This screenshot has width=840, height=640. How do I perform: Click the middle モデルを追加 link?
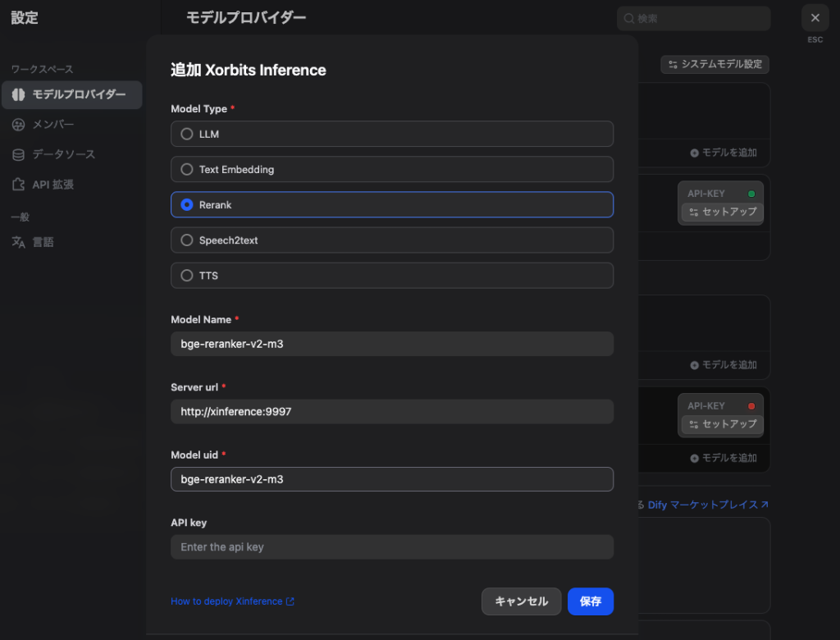(724, 365)
